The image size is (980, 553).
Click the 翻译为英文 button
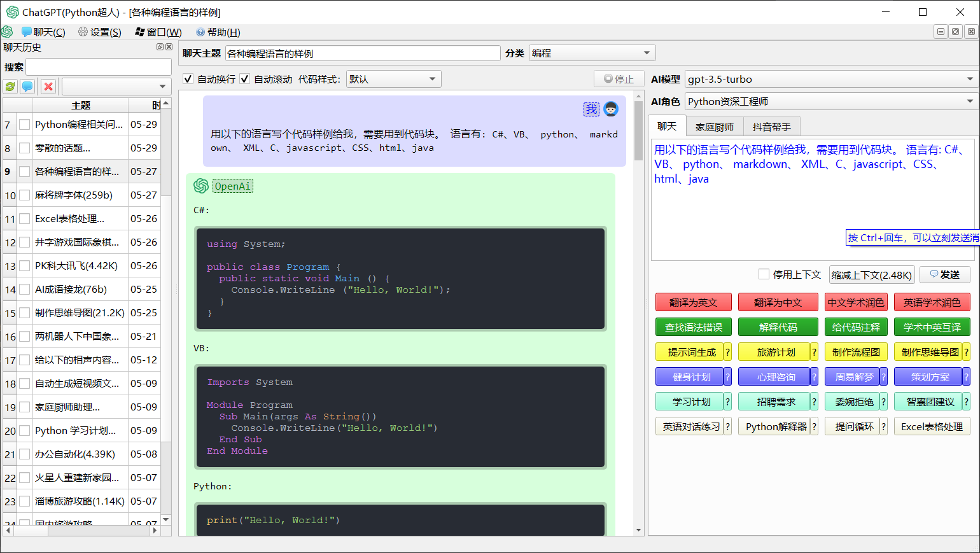click(x=694, y=302)
